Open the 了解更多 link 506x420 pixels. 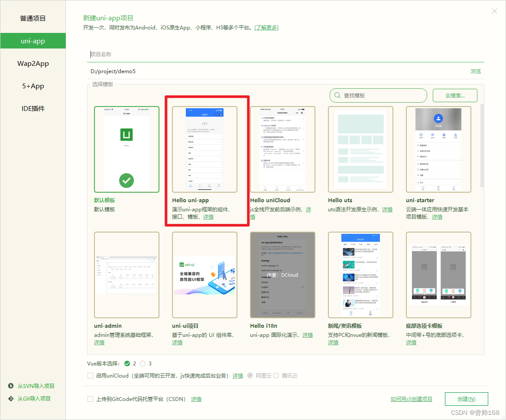[x=266, y=27]
